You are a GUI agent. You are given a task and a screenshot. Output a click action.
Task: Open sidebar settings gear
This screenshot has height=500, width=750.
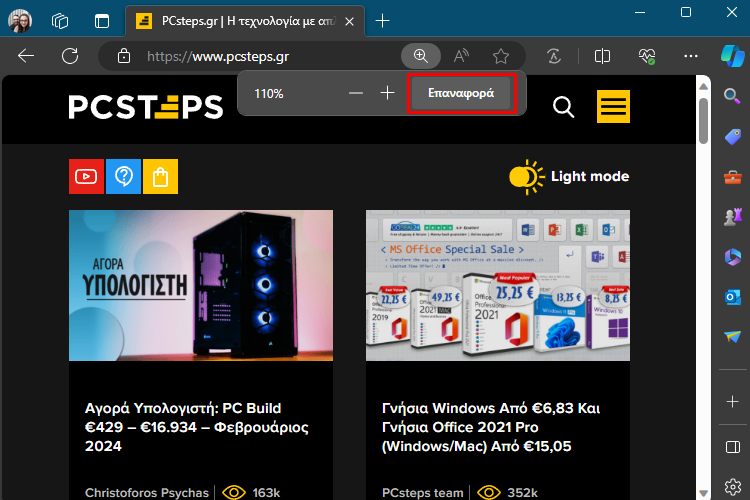click(732, 487)
